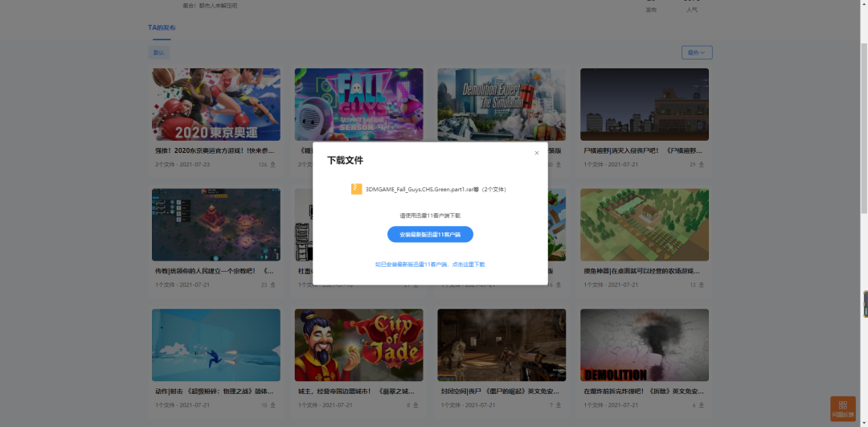Screen dimensions: 868x427
Task: Close the 下载文件 download dialog
Action: coord(537,153)
